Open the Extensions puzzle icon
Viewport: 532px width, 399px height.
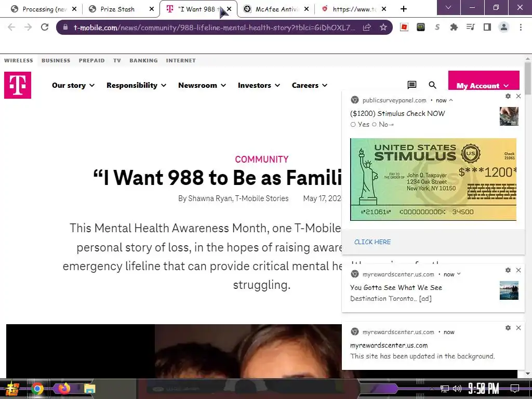pyautogui.click(x=454, y=27)
